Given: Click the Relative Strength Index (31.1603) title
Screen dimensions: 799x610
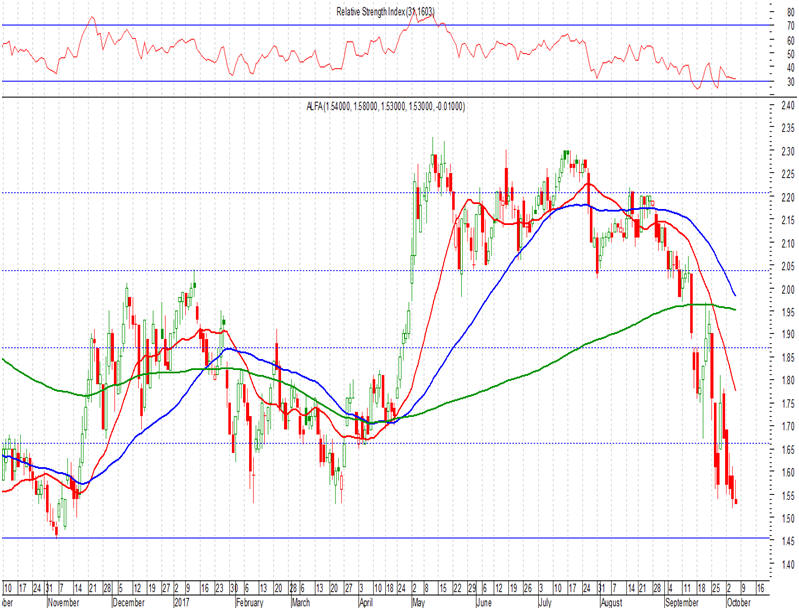Looking at the screenshot, I should [x=386, y=12].
